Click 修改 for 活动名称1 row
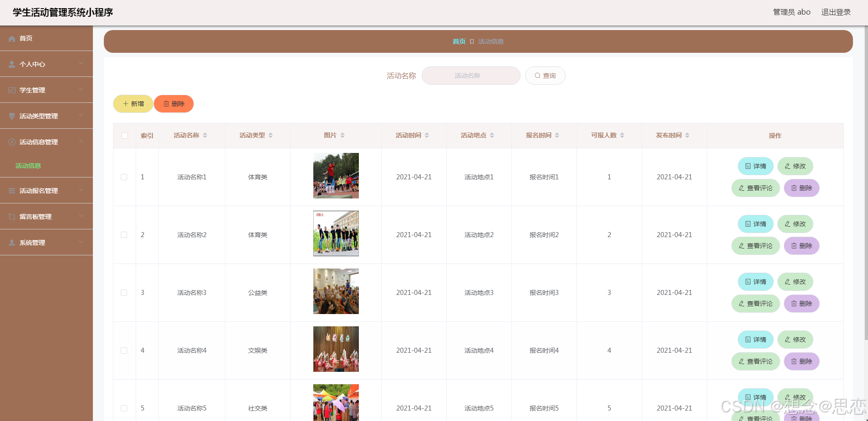This screenshot has height=421, width=868. 795,166
